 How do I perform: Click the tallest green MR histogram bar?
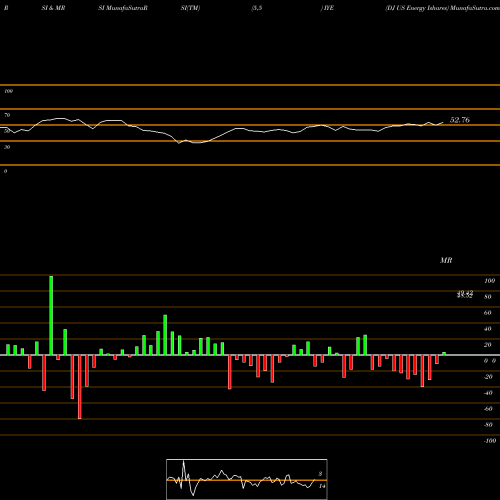(x=51, y=315)
